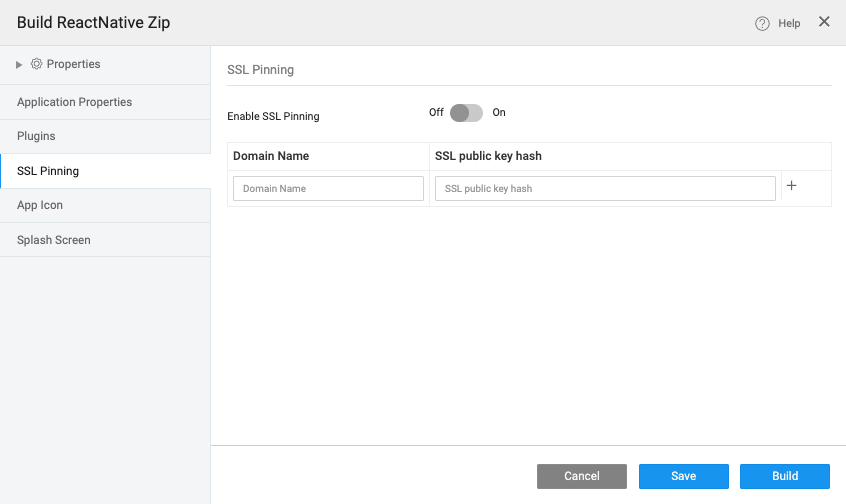This screenshot has width=846, height=504.
Task: Switch to the App Icon section
Action: (x=40, y=205)
